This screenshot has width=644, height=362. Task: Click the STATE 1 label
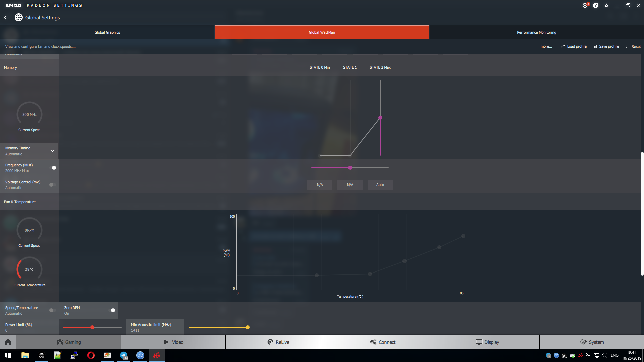coord(350,67)
